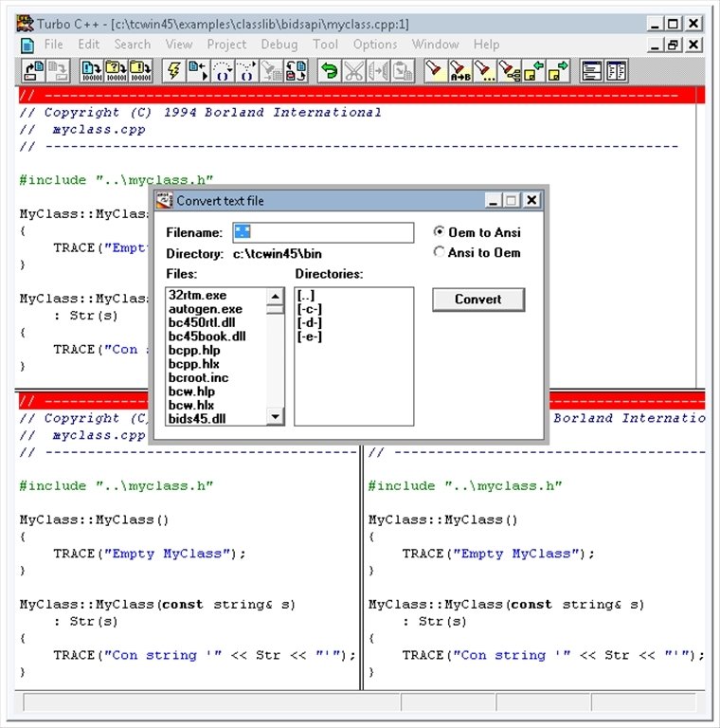Click the make icon with question mark folder
720x728 pixels.
point(116,71)
